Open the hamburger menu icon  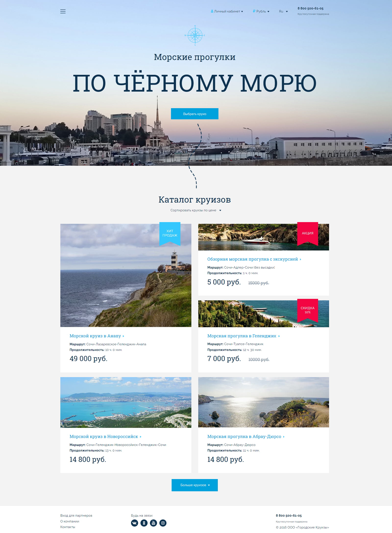pyautogui.click(x=63, y=11)
